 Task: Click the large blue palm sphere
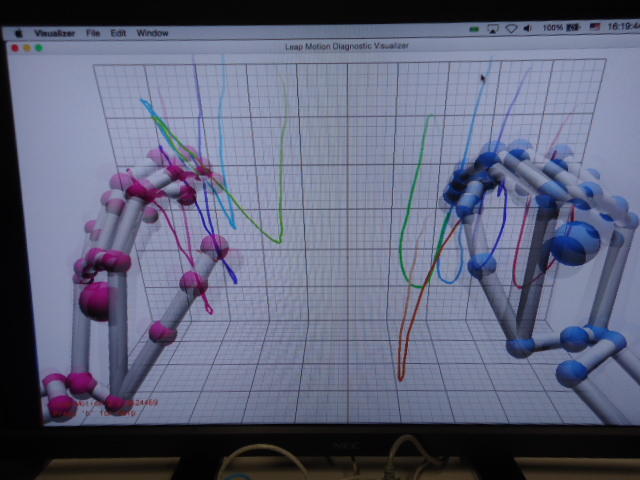pyautogui.click(x=575, y=244)
